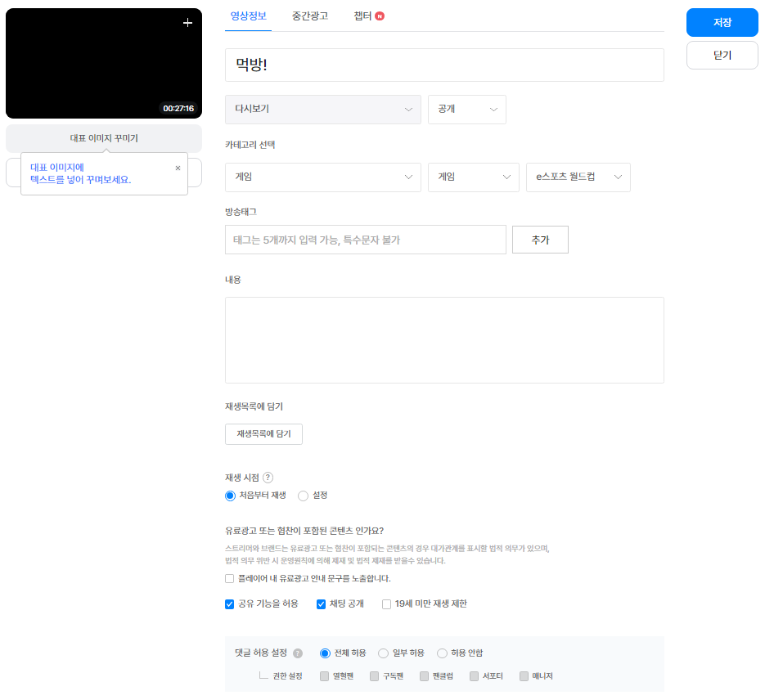Click the 방송태그 input field
The height and width of the screenshot is (700, 765).
coord(365,240)
